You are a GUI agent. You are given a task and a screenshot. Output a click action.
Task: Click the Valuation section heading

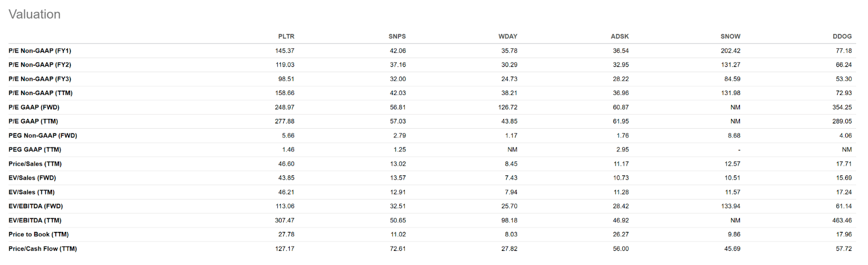35,14
